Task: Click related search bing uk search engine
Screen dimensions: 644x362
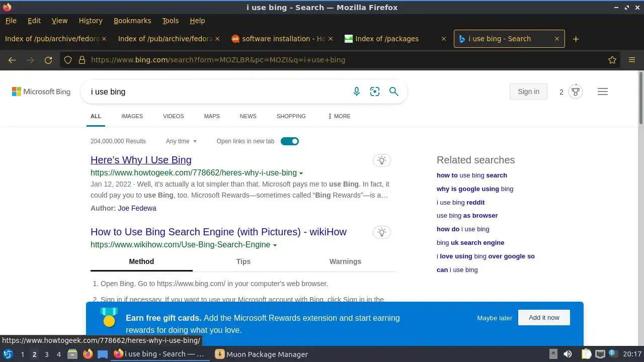Action: click(470, 242)
